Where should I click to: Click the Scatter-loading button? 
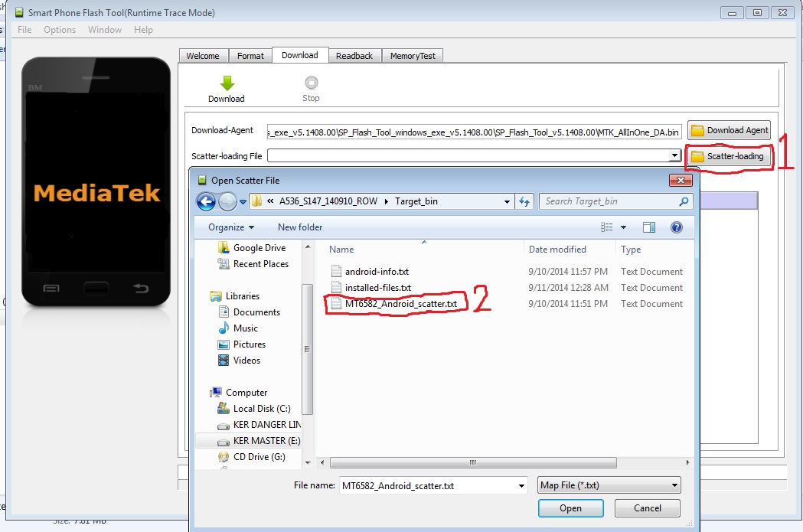(x=728, y=156)
